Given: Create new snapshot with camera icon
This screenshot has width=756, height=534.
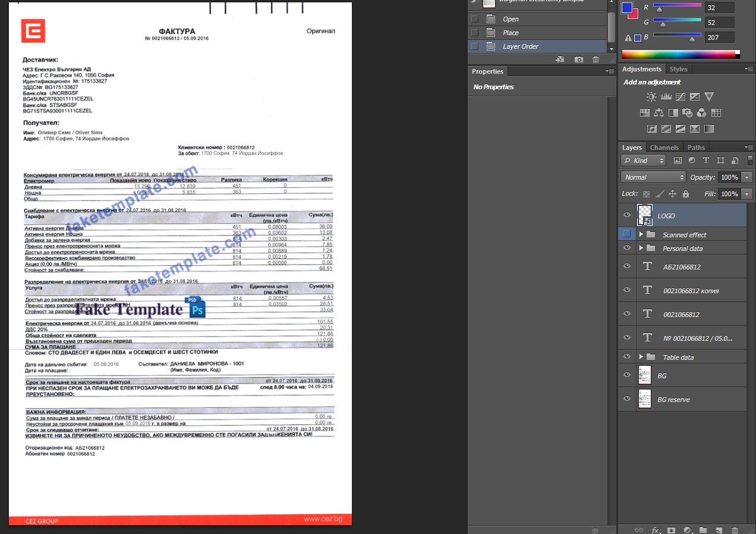Looking at the screenshot, I should 579,59.
